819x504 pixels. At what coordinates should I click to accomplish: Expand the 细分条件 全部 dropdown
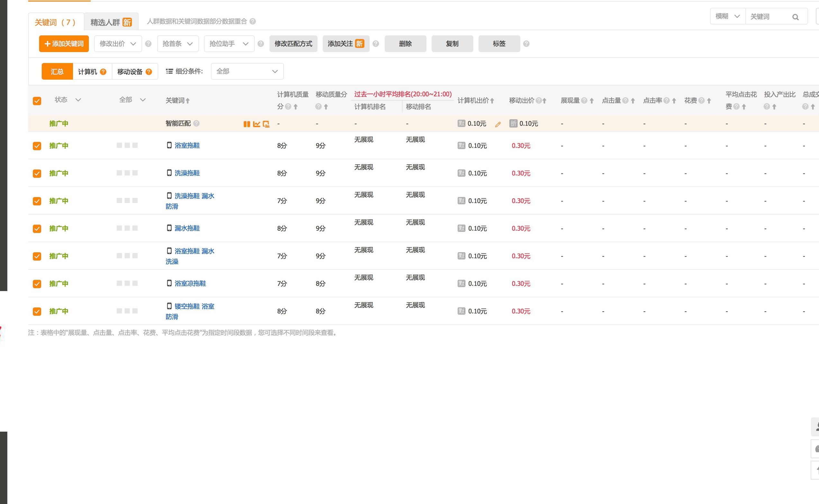click(247, 71)
